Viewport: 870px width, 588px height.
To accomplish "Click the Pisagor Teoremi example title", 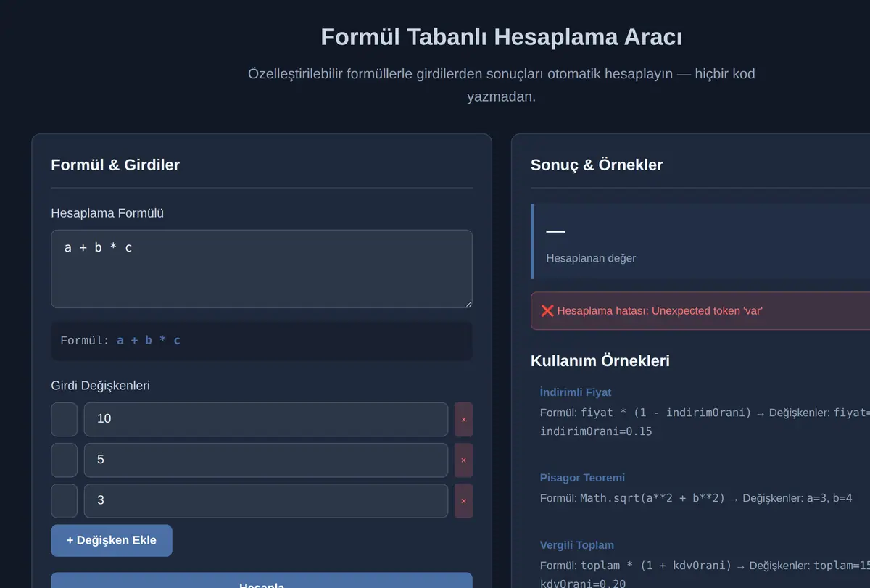I will pyautogui.click(x=582, y=478).
